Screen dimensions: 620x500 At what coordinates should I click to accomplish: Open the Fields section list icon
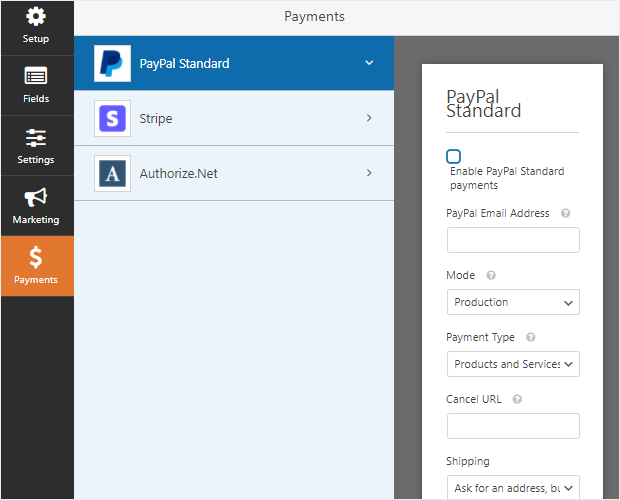pyautogui.click(x=36, y=75)
